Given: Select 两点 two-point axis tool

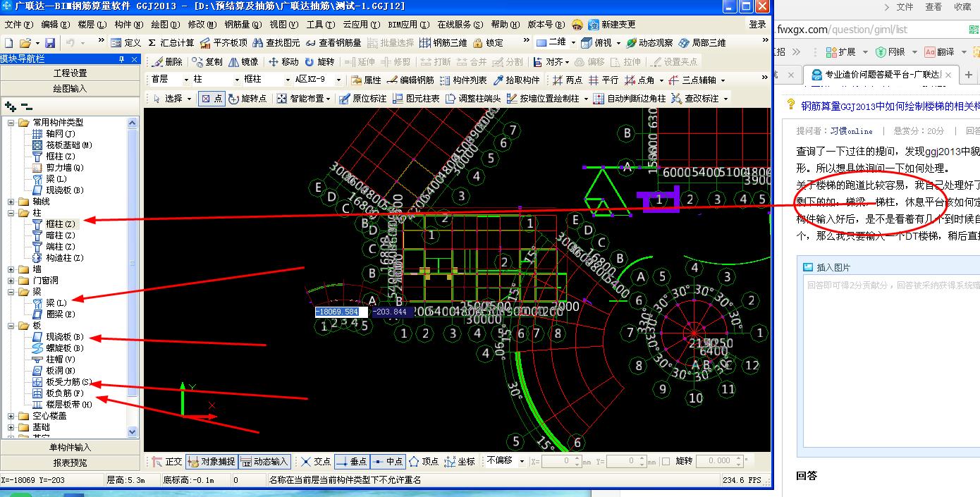Looking at the screenshot, I should [x=568, y=80].
